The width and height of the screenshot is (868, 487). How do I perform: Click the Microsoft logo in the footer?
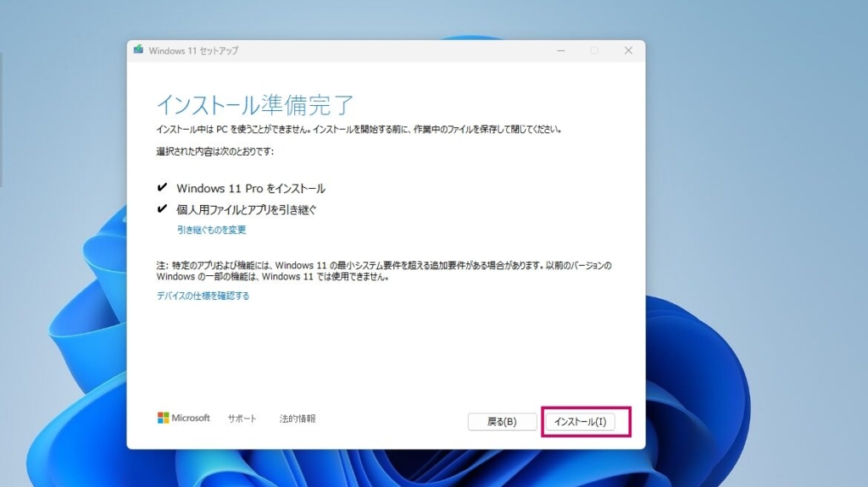(183, 418)
